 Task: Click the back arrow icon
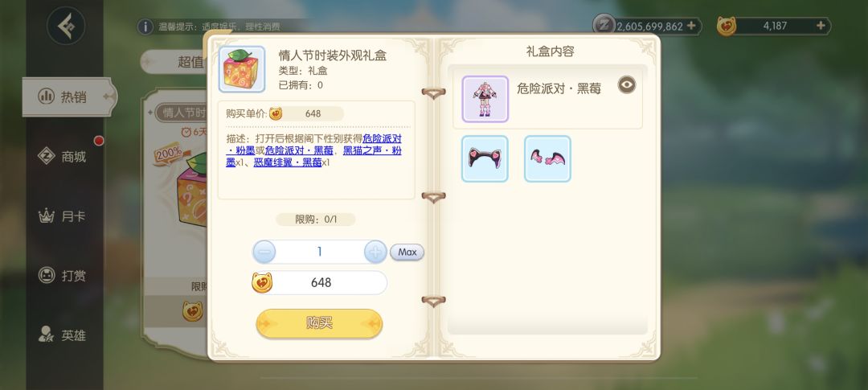coord(66,26)
